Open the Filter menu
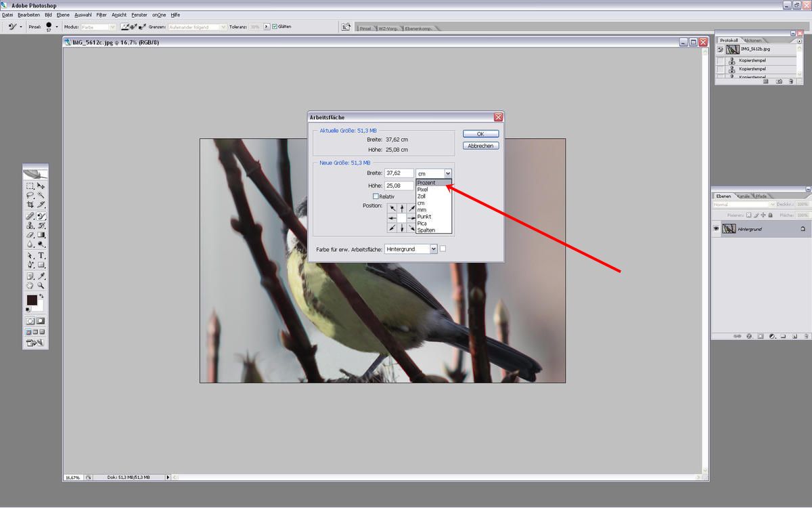The width and height of the screenshot is (812, 508). [101, 14]
